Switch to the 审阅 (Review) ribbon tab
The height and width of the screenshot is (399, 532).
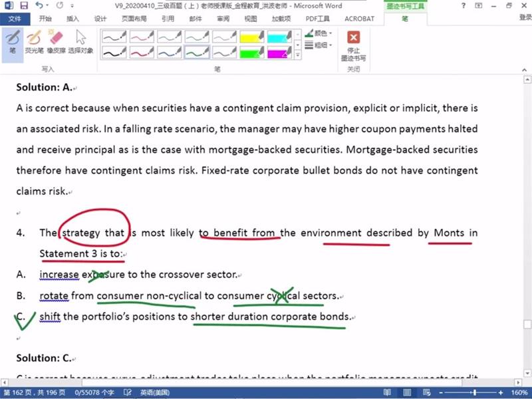click(x=223, y=19)
